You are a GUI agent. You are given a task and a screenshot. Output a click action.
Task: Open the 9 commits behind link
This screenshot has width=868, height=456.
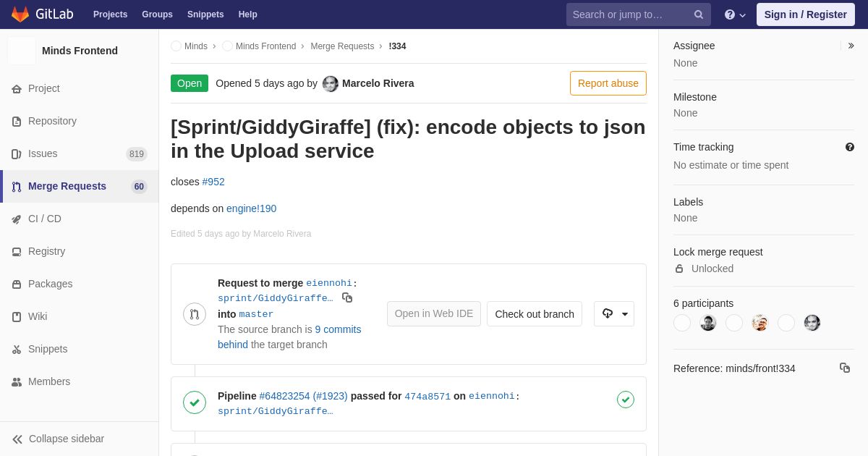click(289, 337)
